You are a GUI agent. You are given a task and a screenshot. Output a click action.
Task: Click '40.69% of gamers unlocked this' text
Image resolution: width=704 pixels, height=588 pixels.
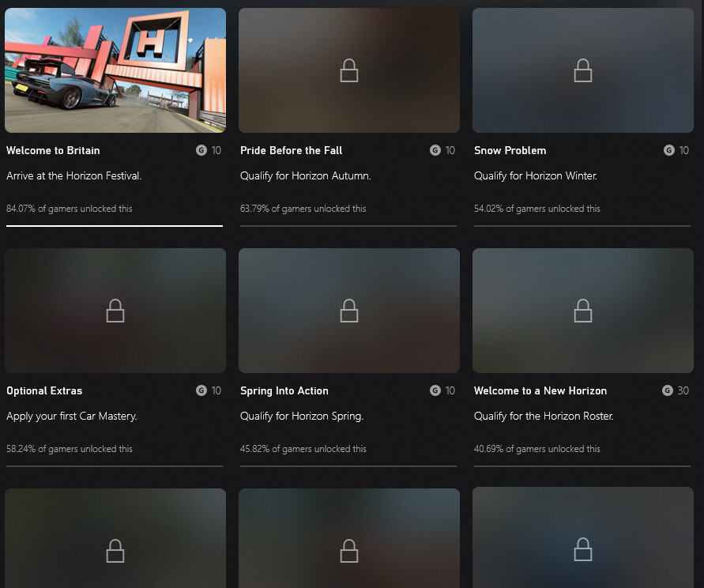coord(537,449)
